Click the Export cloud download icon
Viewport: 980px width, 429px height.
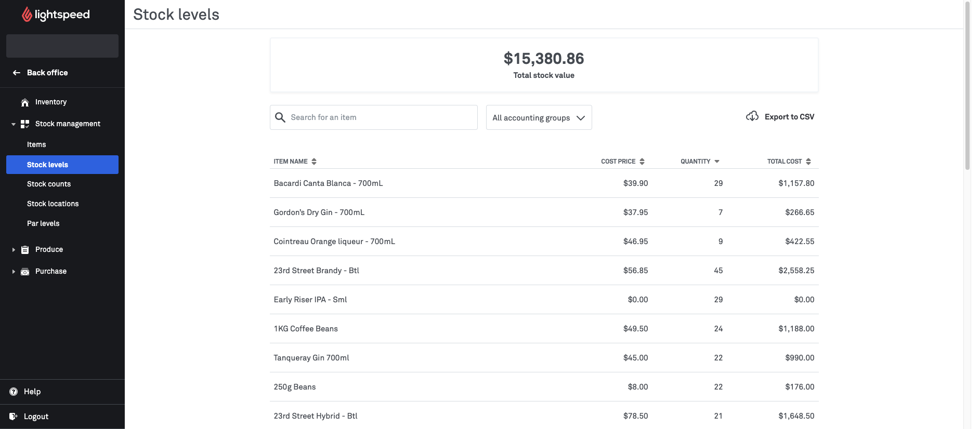(x=752, y=116)
